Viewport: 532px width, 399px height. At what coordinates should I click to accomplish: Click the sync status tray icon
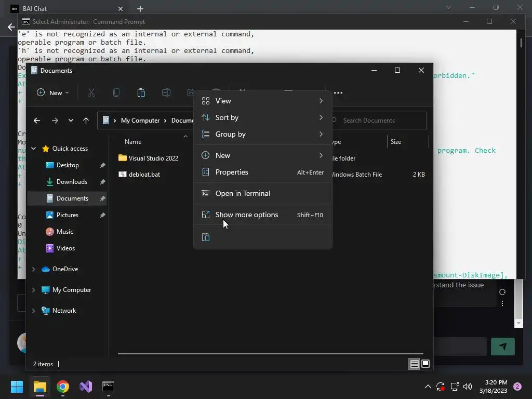[x=441, y=387]
